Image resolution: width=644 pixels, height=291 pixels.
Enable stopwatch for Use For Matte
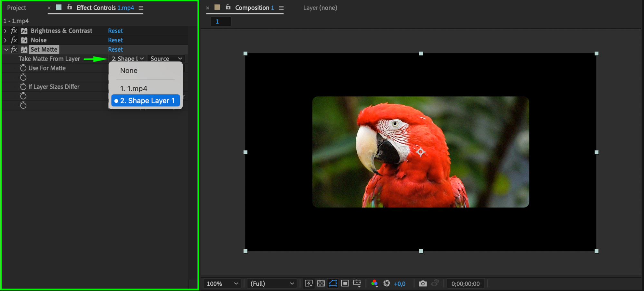23,68
